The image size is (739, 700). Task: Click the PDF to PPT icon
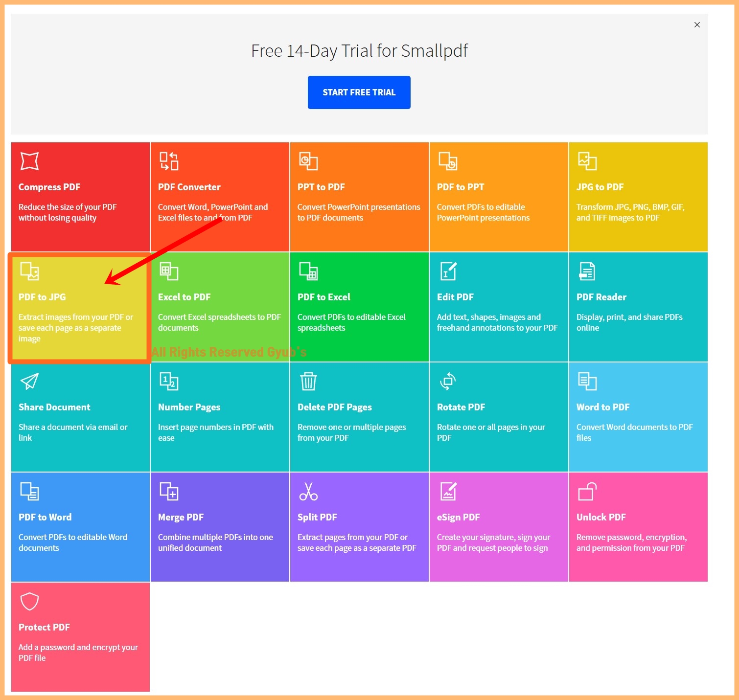click(448, 161)
